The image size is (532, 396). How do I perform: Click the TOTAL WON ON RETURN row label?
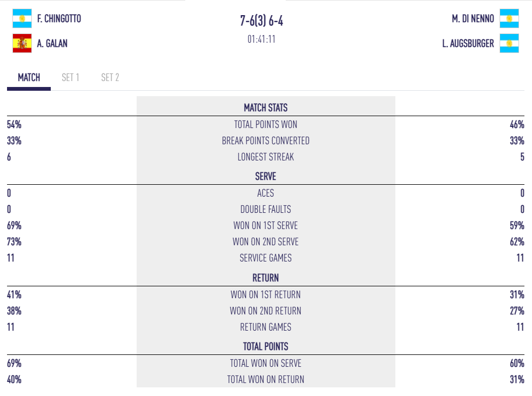tap(266, 379)
